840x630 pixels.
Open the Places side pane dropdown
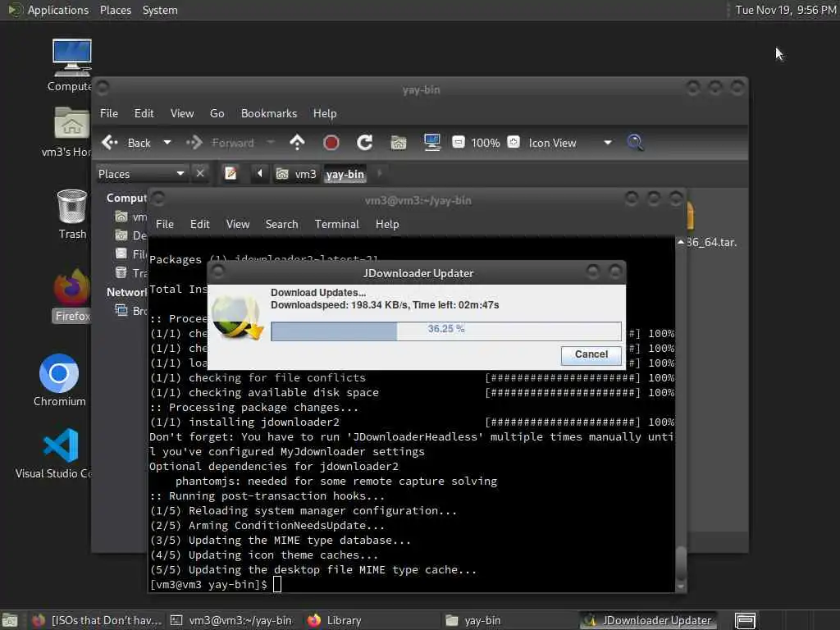(x=141, y=174)
